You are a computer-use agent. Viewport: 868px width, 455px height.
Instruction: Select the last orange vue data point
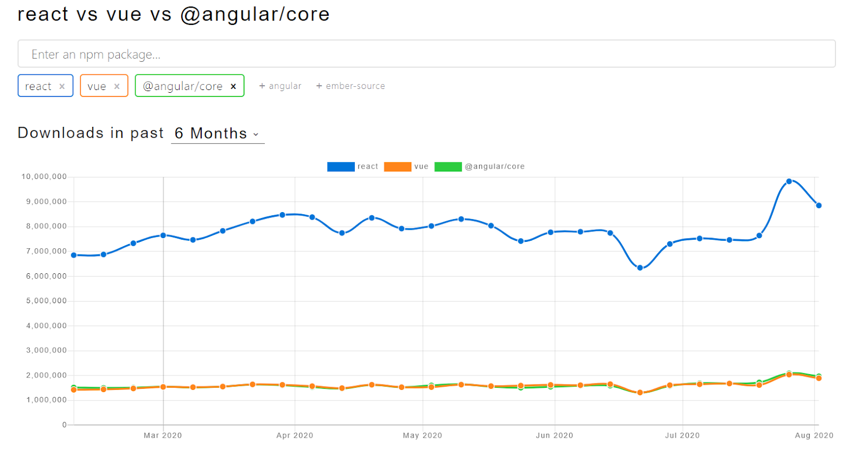point(819,379)
